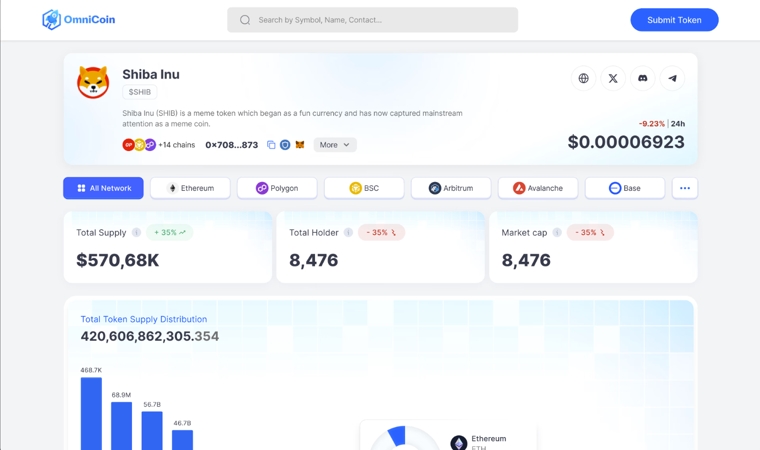This screenshot has height=450, width=760.
Task: Click the +14 chains label
Action: click(177, 145)
